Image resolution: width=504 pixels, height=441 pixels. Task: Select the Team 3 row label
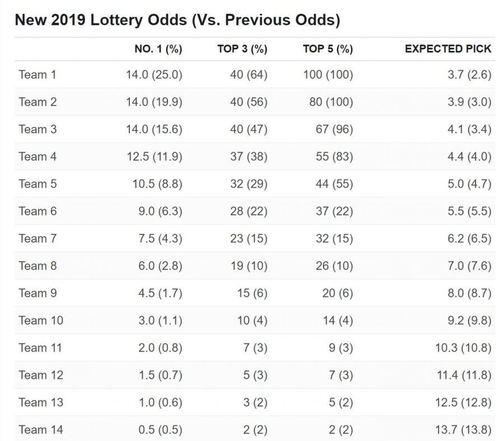(38, 129)
